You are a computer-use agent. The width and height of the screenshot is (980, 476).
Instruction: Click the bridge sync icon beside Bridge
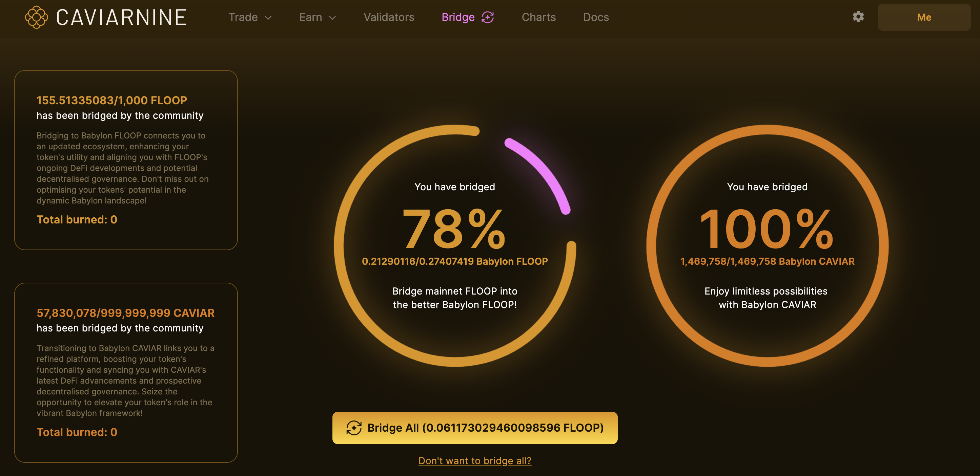488,17
